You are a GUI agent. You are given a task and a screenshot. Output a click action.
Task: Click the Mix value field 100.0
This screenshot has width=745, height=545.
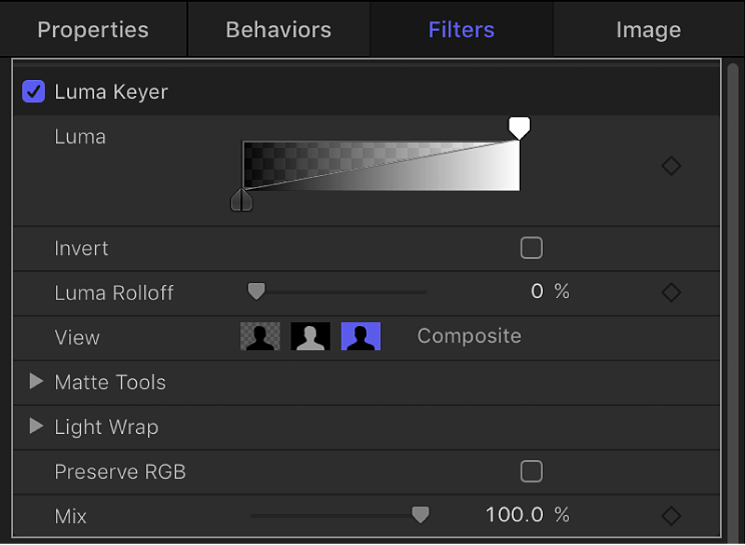pyautogui.click(x=515, y=516)
